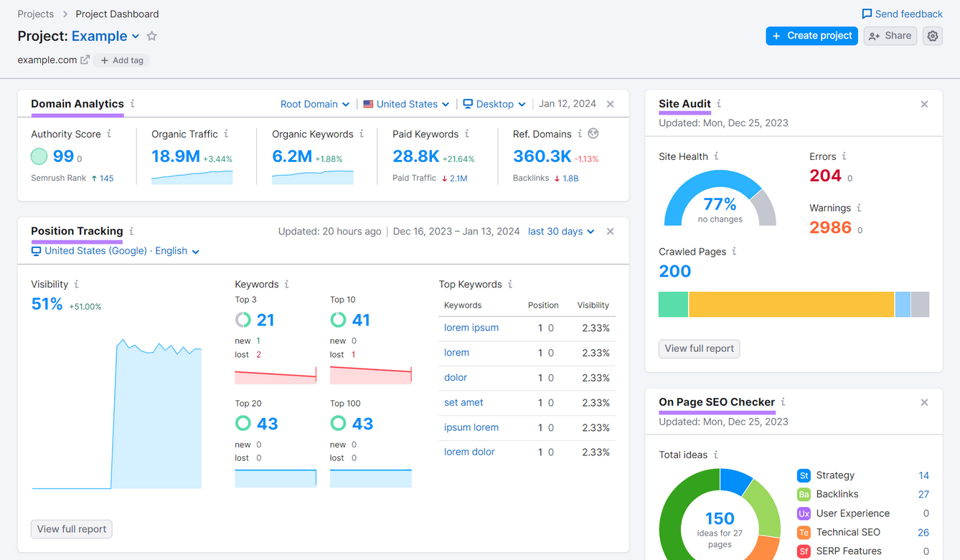Click the Strategy St category icon
This screenshot has height=560, width=960.
(804, 475)
